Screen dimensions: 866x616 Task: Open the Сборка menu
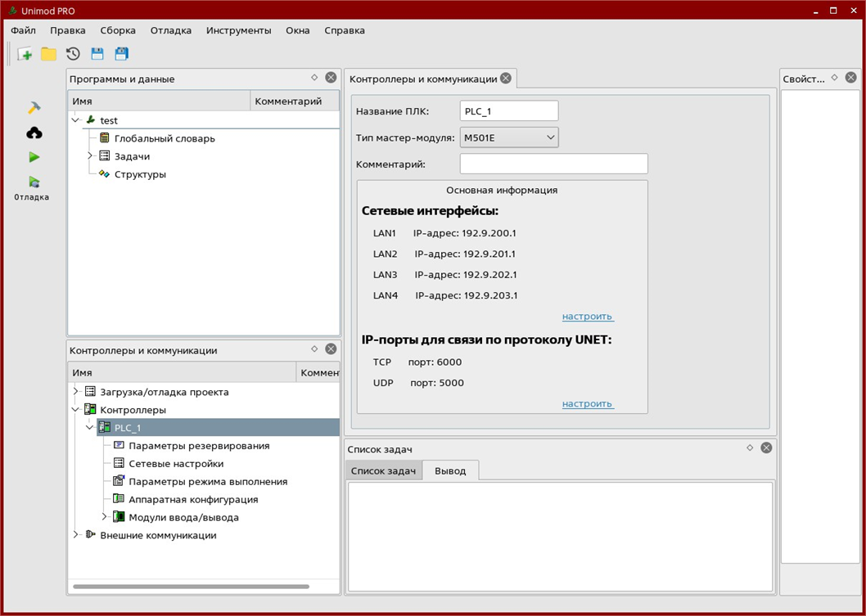(118, 30)
